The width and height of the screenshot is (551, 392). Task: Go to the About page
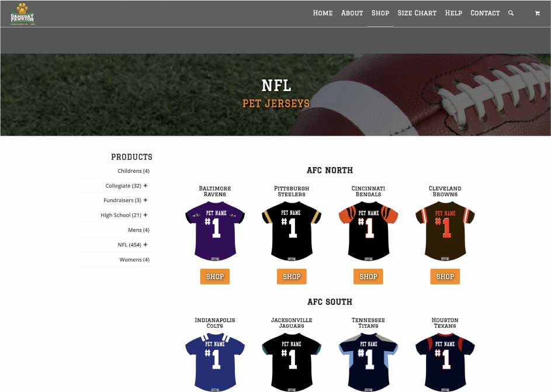click(352, 13)
